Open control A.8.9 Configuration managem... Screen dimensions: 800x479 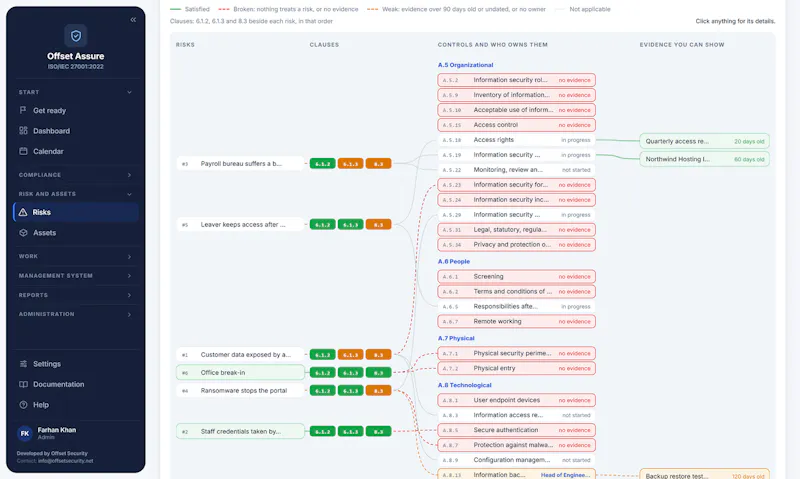516,460
